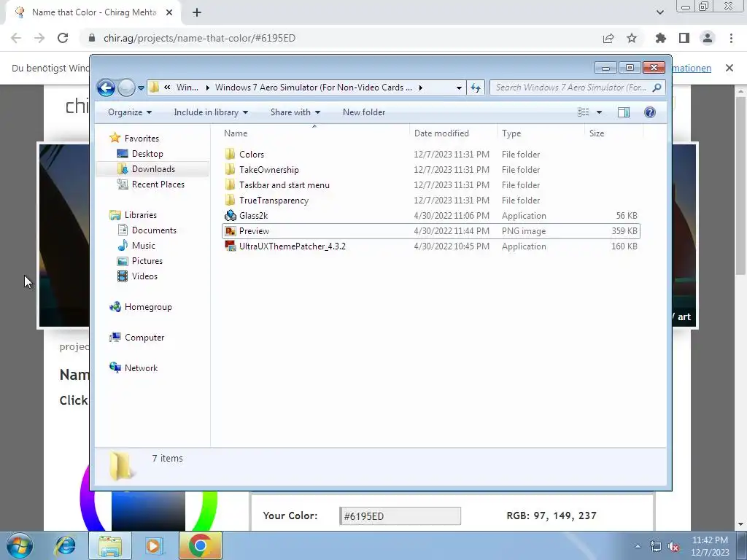Open Music library

click(144, 246)
